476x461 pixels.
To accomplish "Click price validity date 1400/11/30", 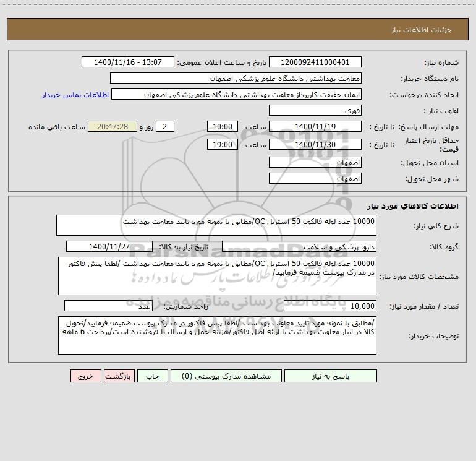I will click(315, 144).
